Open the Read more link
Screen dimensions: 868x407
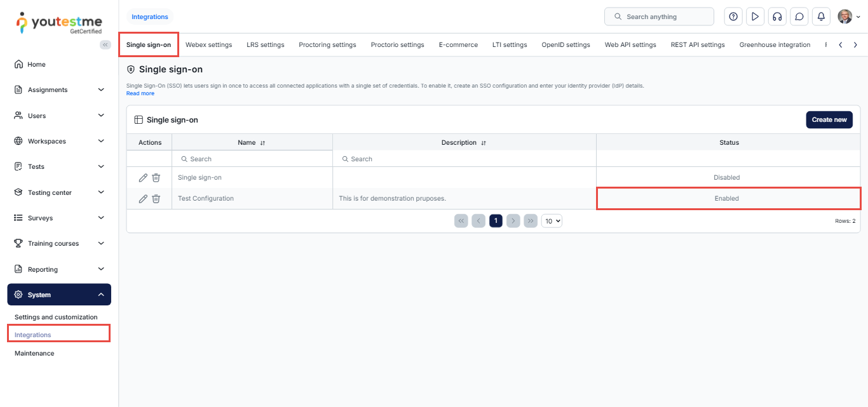pos(140,93)
